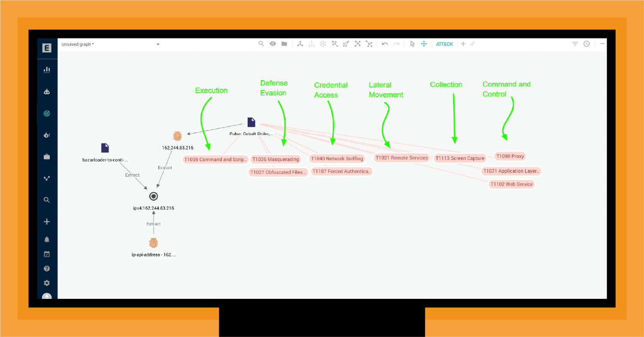Open the graph search magnifier in the toolbar
The width and height of the screenshot is (644, 337).
pos(261,44)
